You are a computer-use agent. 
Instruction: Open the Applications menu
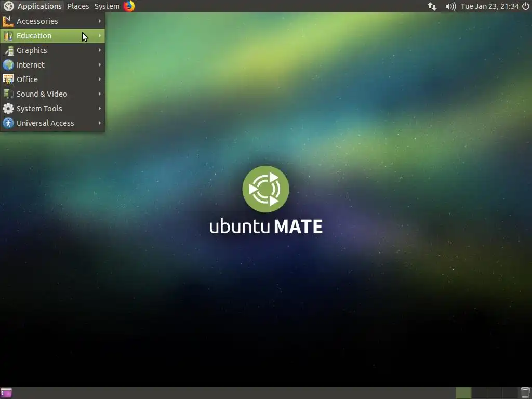click(x=39, y=6)
